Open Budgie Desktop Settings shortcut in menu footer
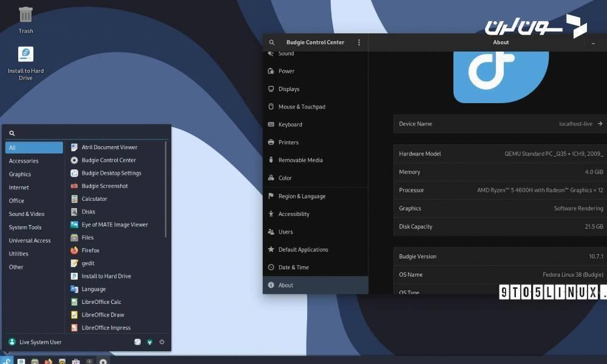The height and width of the screenshot is (364, 607). [x=137, y=342]
